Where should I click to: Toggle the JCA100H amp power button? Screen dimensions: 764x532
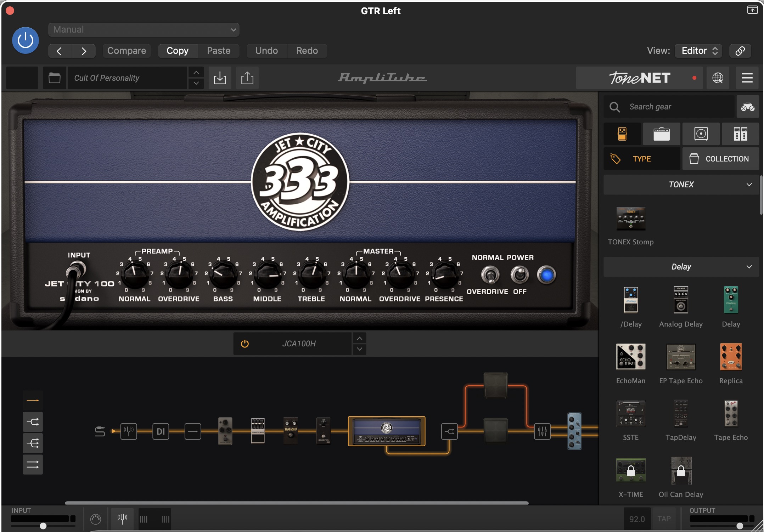[245, 344]
